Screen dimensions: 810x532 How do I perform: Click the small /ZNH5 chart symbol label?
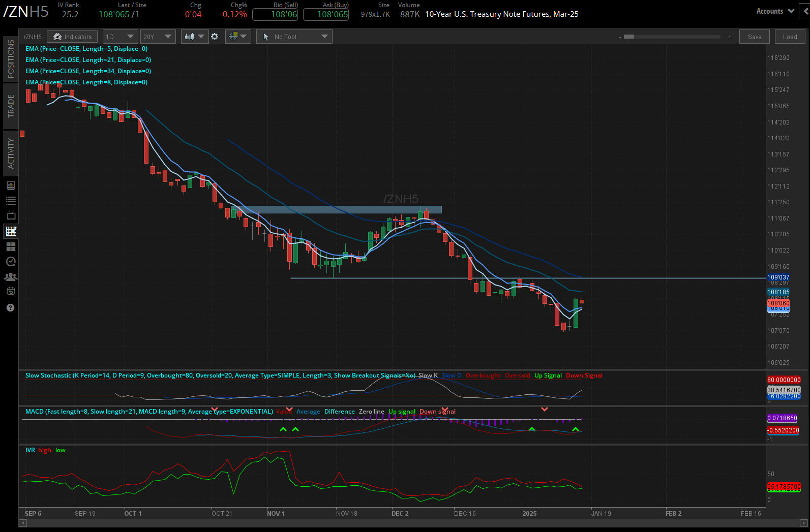tap(33, 37)
